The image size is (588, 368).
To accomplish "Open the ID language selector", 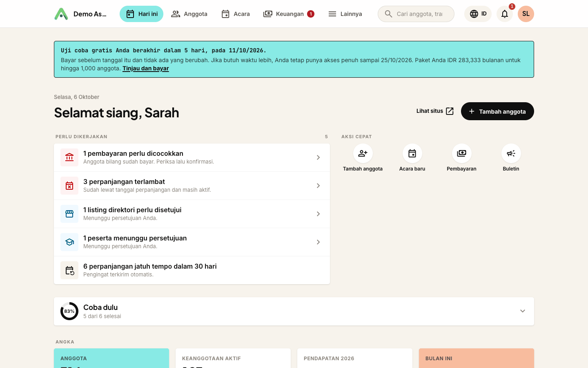I will coord(478,14).
